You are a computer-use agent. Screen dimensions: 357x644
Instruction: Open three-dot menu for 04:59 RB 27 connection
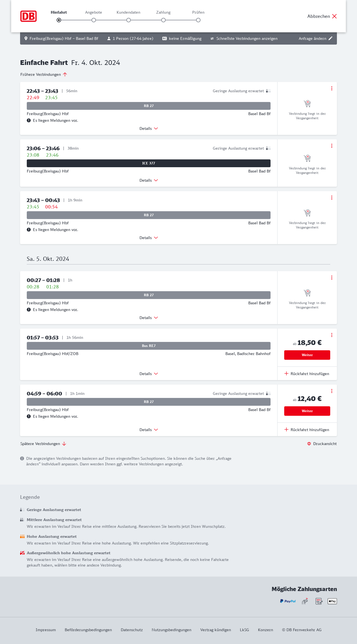pyautogui.click(x=332, y=391)
